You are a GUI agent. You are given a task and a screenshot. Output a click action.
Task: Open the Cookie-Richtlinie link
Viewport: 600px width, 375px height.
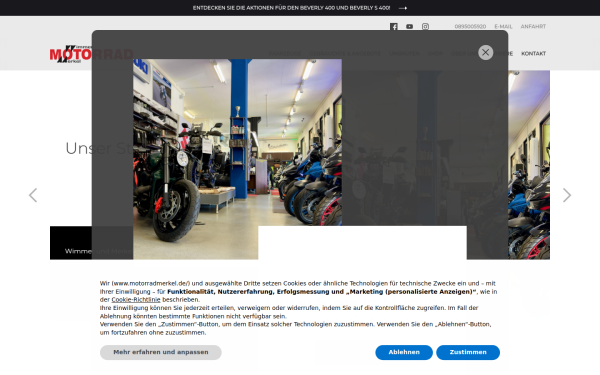[136, 300]
